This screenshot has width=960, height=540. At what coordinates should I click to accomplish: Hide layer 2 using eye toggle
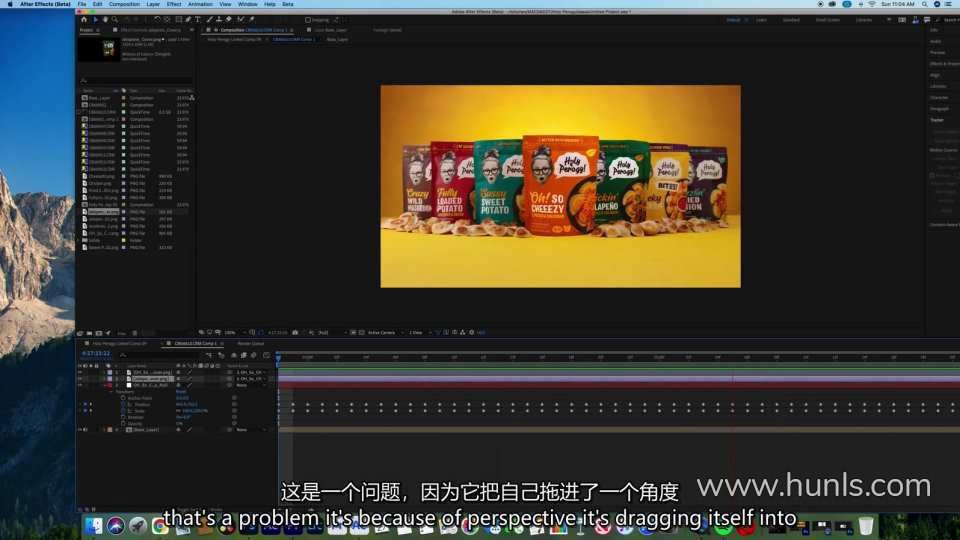pyautogui.click(x=80, y=379)
